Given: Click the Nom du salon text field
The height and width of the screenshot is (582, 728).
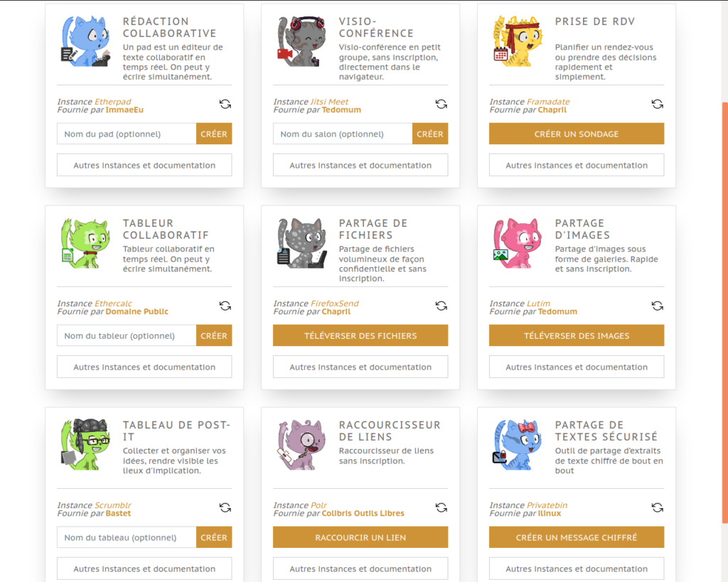Looking at the screenshot, I should click(x=343, y=134).
